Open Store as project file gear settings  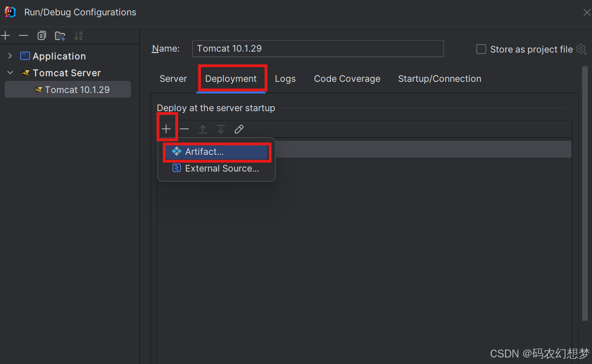[581, 49]
